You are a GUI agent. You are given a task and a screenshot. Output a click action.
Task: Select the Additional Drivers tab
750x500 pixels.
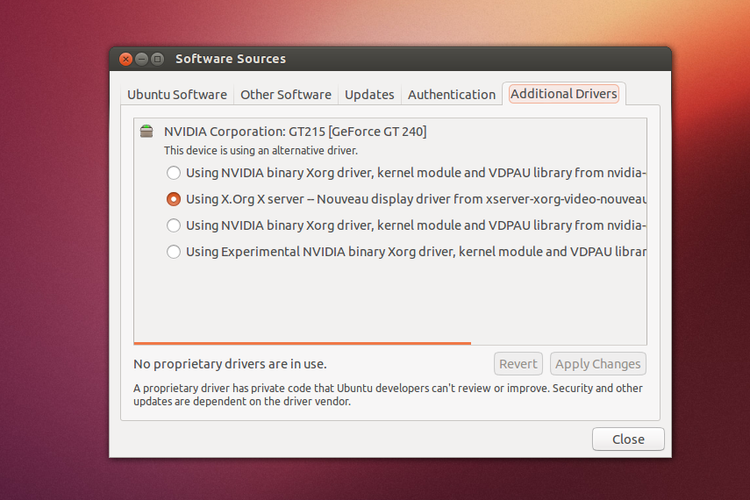[x=564, y=94]
